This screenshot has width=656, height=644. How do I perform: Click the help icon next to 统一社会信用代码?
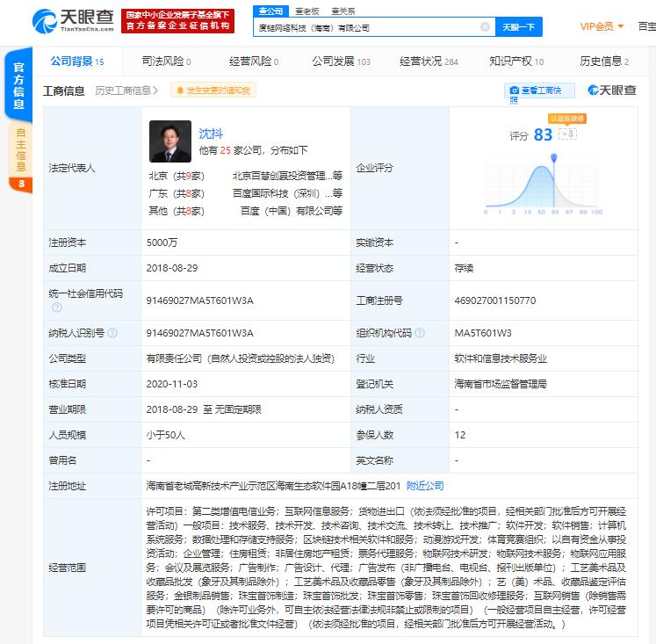57,308
